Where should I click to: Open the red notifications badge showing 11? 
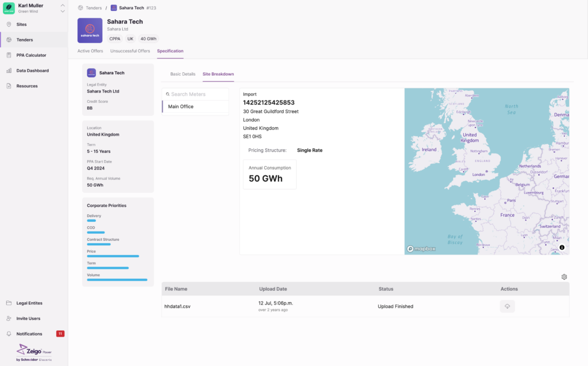pos(60,334)
